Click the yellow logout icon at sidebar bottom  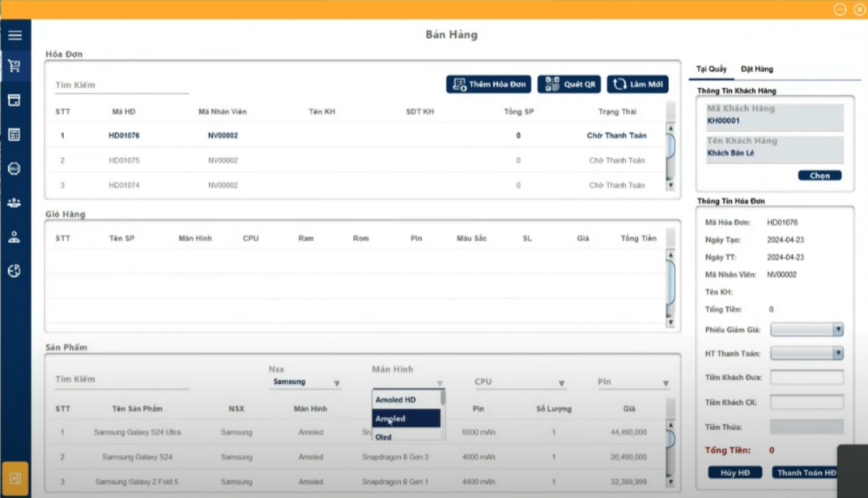point(15,478)
